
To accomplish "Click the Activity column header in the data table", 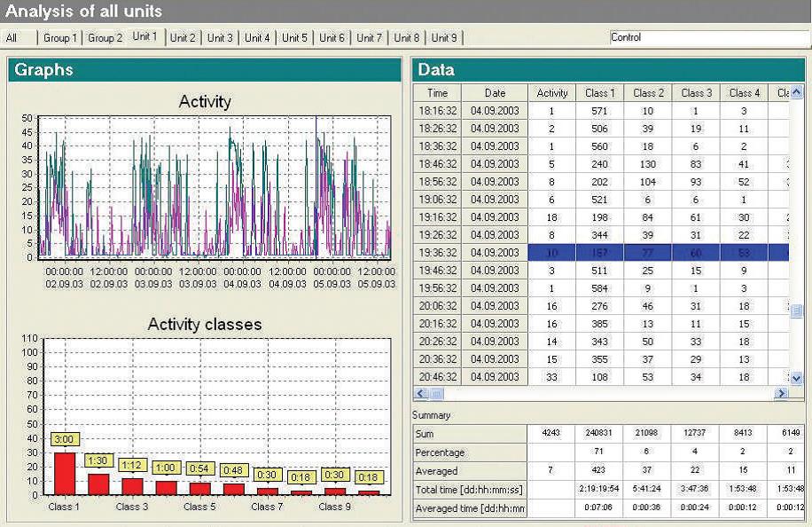I will (x=552, y=93).
